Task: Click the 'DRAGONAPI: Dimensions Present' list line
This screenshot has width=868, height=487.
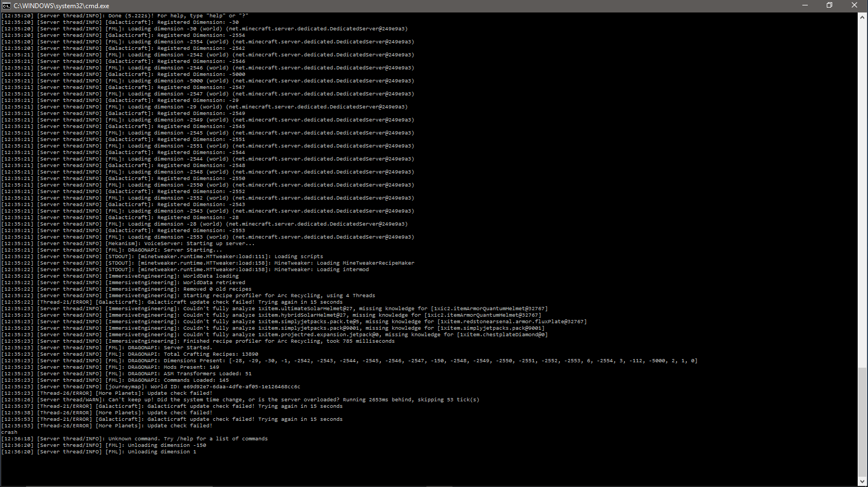Action: (x=349, y=361)
